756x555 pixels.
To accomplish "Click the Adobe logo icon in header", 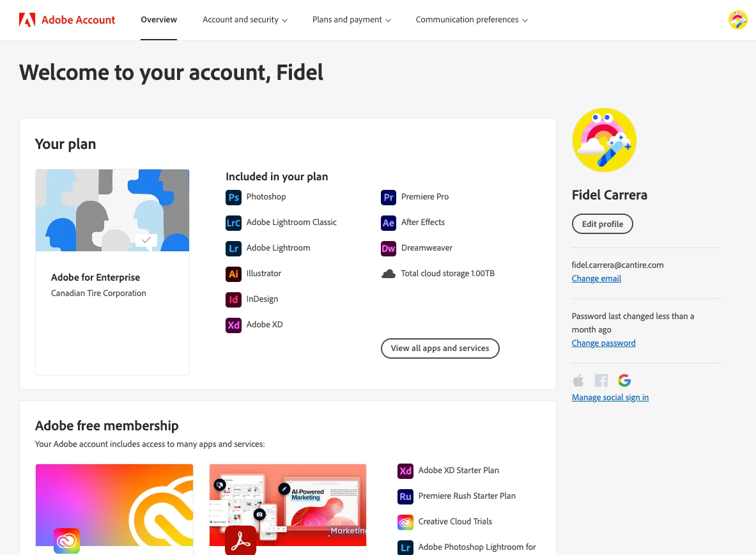I will [x=27, y=20].
